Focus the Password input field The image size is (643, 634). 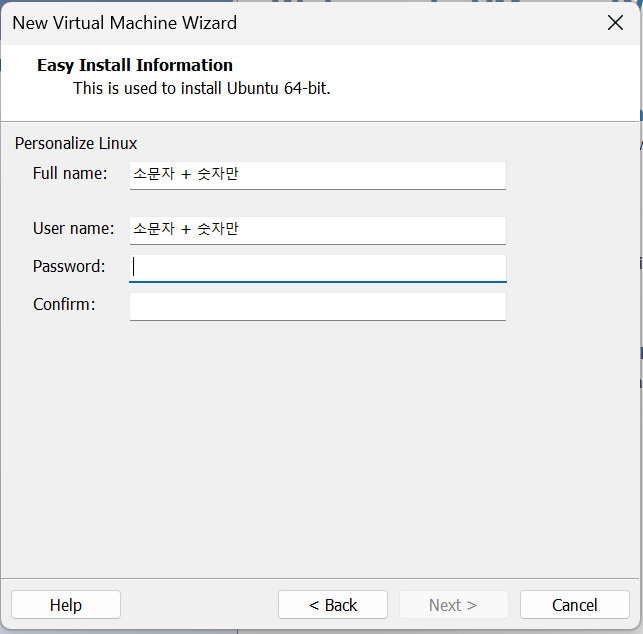coord(318,269)
